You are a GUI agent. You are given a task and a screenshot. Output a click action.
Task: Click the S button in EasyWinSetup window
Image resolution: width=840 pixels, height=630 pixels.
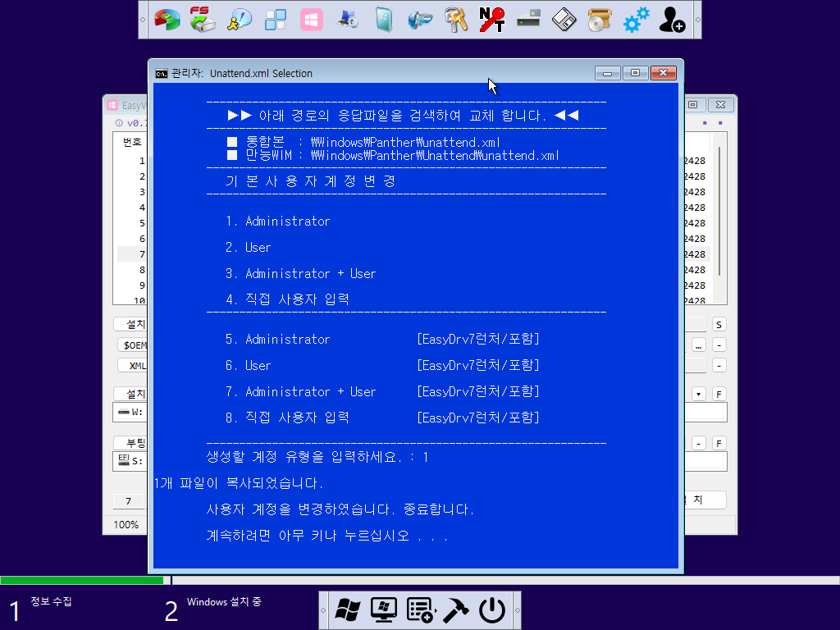point(719,325)
